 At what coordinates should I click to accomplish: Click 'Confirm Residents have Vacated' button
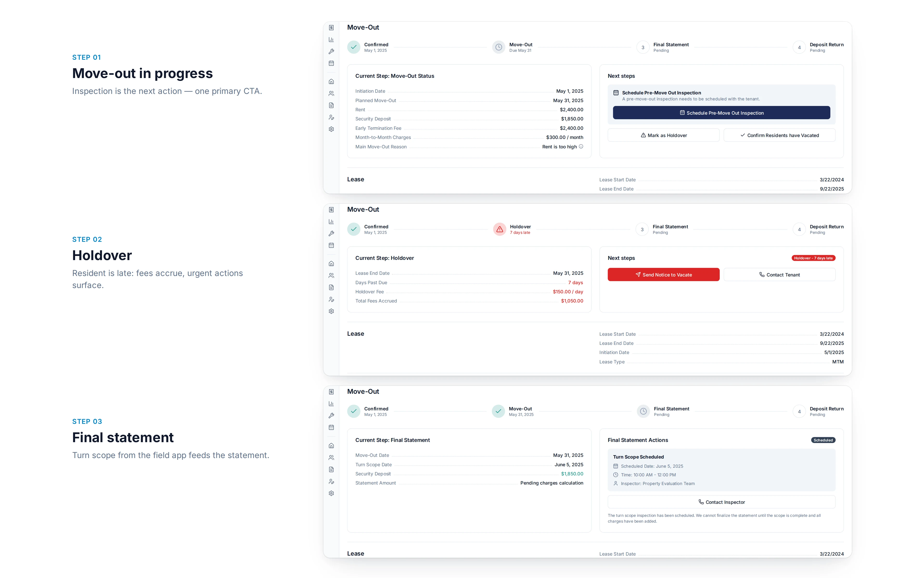(x=779, y=135)
